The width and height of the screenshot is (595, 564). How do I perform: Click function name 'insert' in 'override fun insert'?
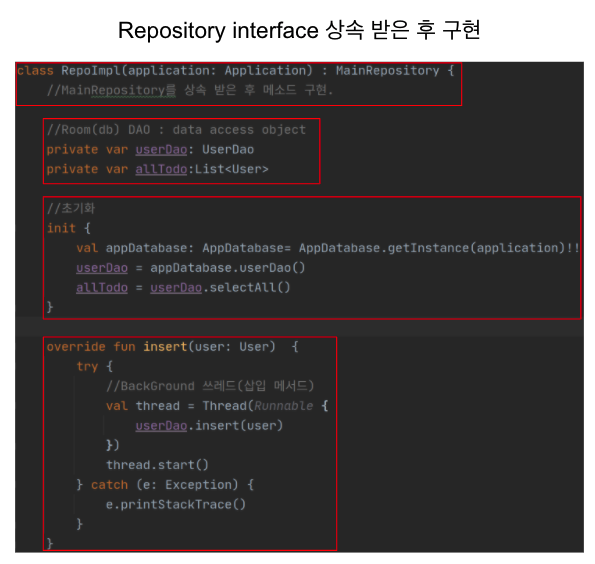point(165,347)
